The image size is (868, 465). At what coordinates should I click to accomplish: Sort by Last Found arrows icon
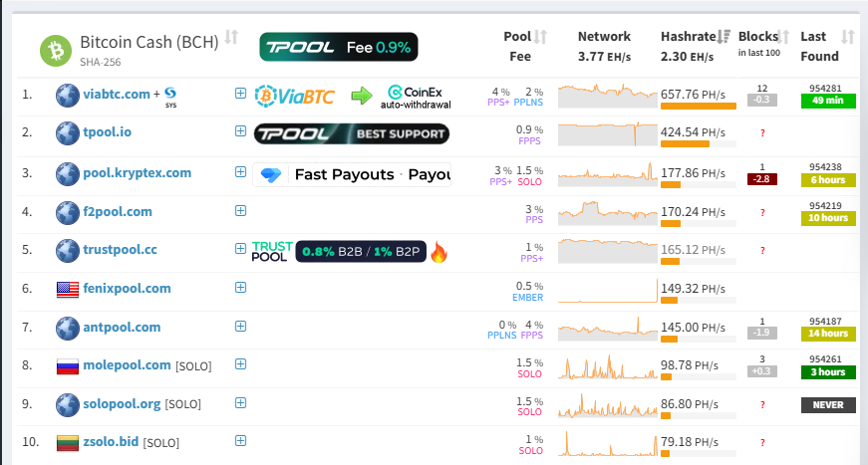coord(847,37)
